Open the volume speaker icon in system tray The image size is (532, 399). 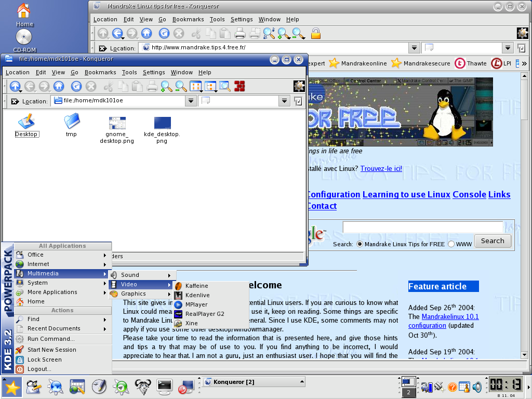tap(477, 387)
